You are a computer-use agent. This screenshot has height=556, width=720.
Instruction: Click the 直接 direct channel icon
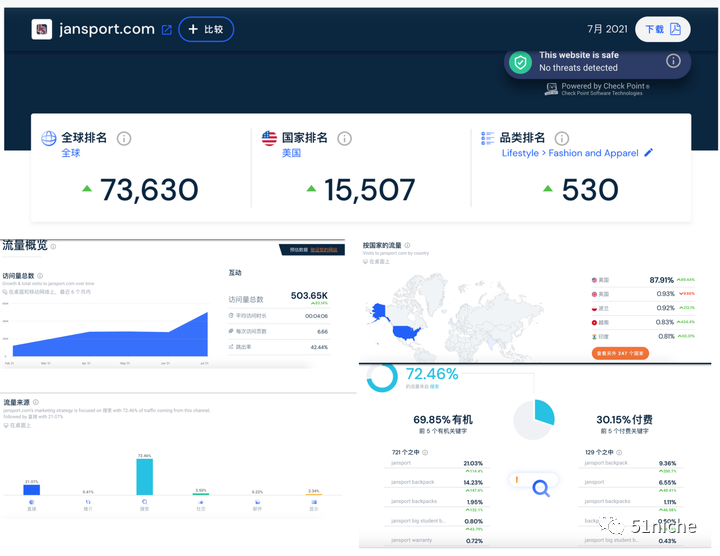tap(31, 502)
